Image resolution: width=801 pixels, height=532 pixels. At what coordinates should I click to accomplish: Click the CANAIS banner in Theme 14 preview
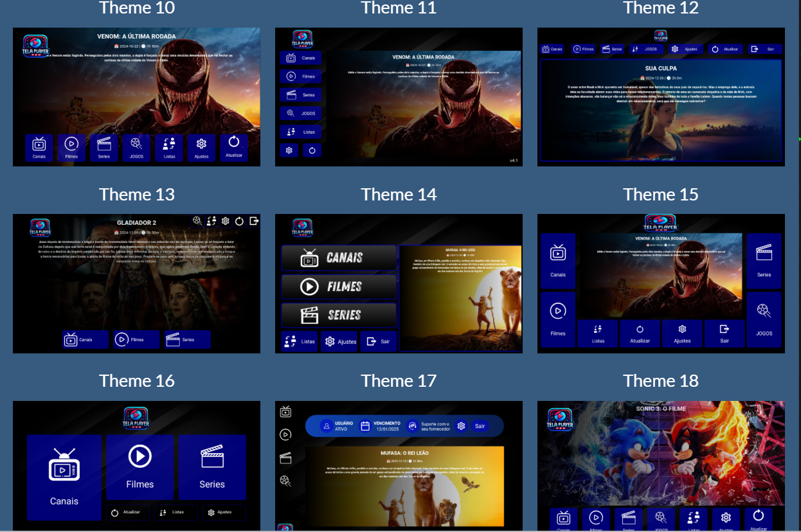(x=339, y=258)
